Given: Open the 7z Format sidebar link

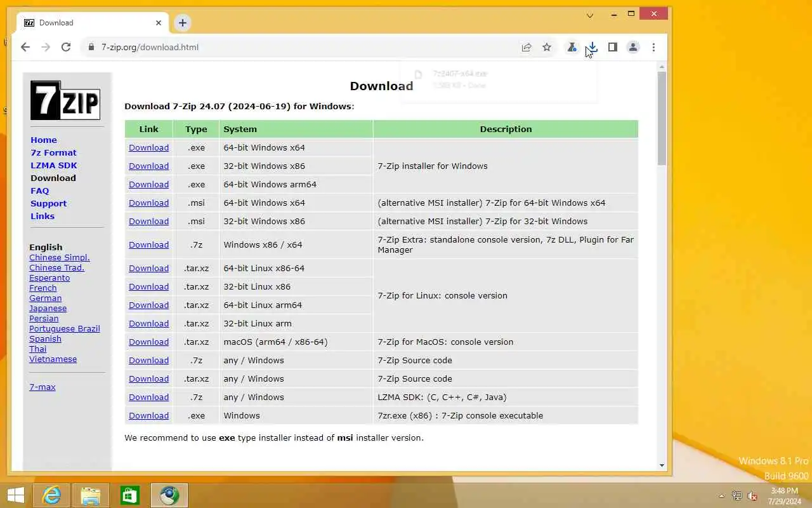Looking at the screenshot, I should (53, 152).
